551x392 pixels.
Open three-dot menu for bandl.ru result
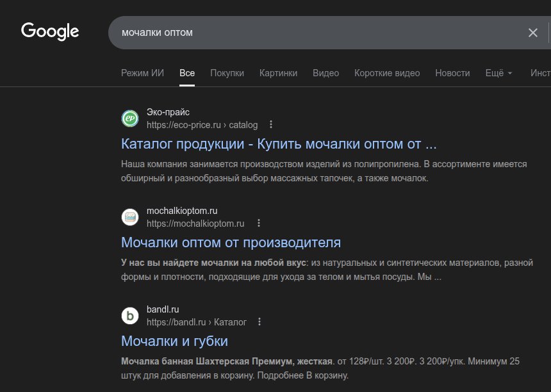coord(259,322)
